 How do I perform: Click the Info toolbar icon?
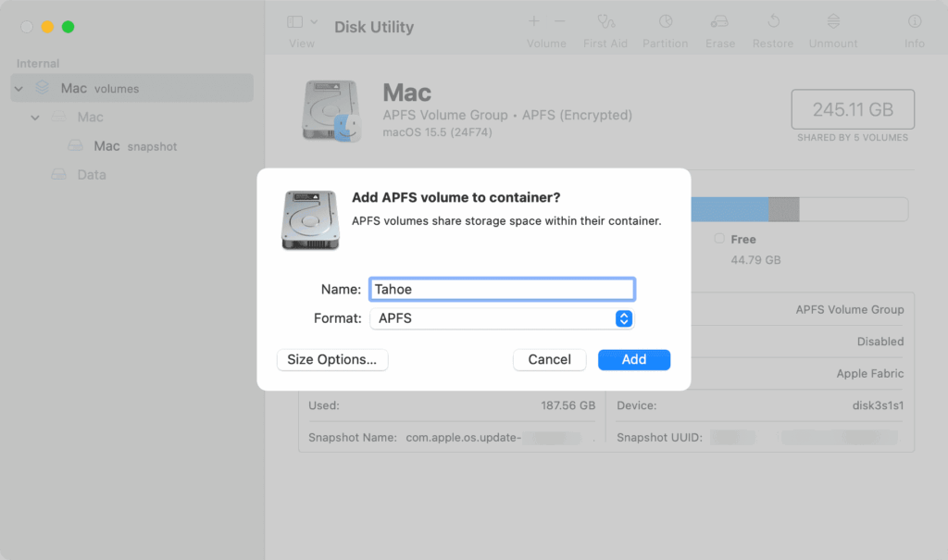pyautogui.click(x=914, y=21)
